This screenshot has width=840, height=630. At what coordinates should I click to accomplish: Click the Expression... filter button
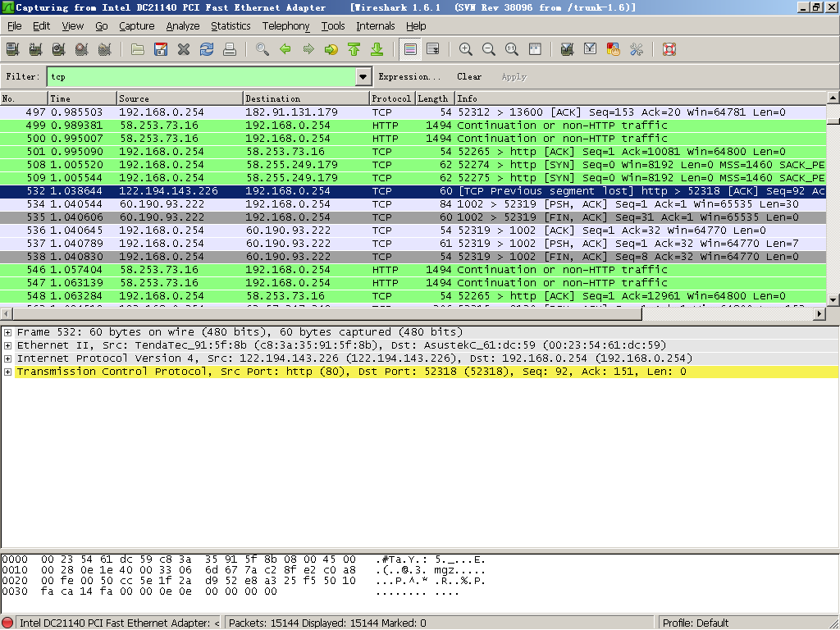point(410,76)
